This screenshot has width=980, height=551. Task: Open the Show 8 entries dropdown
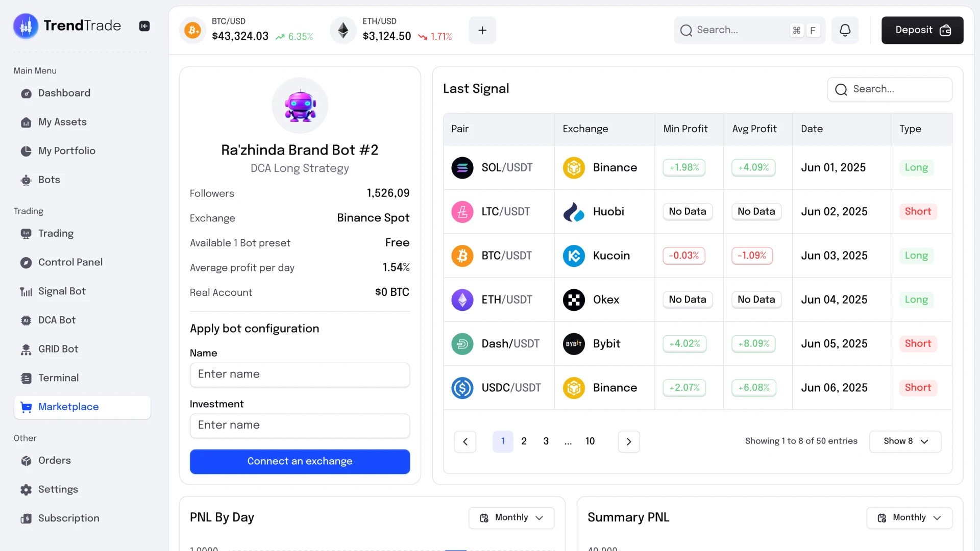[x=904, y=441]
